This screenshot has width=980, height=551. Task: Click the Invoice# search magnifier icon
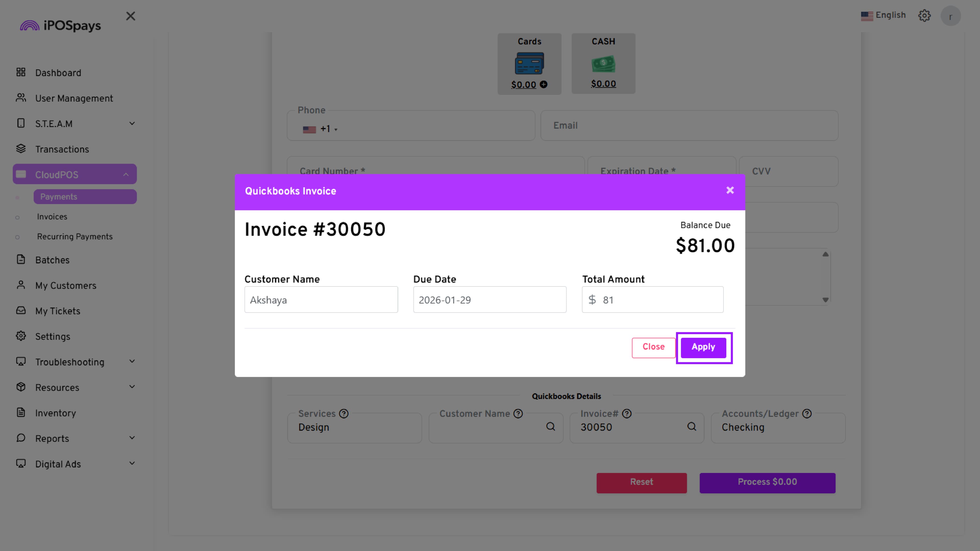point(692,426)
